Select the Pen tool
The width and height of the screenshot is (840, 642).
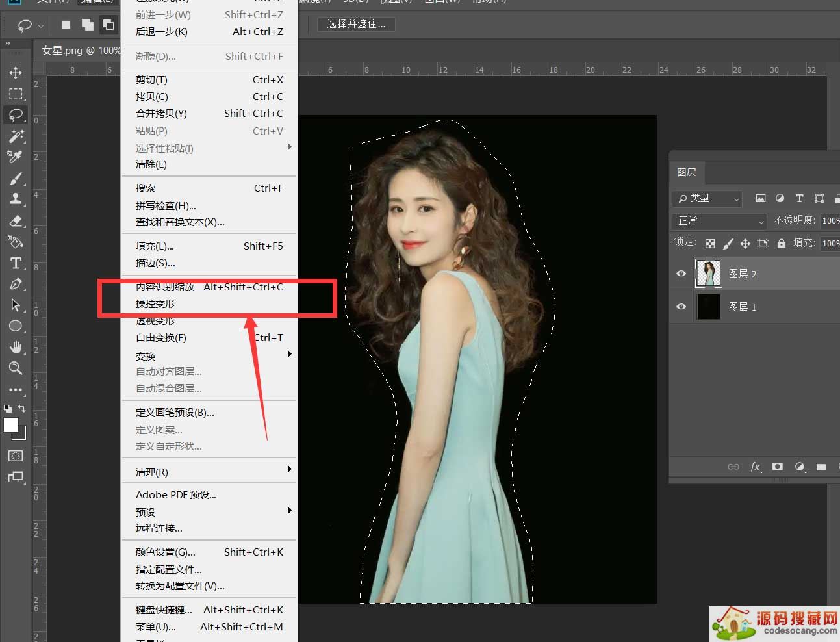click(16, 284)
